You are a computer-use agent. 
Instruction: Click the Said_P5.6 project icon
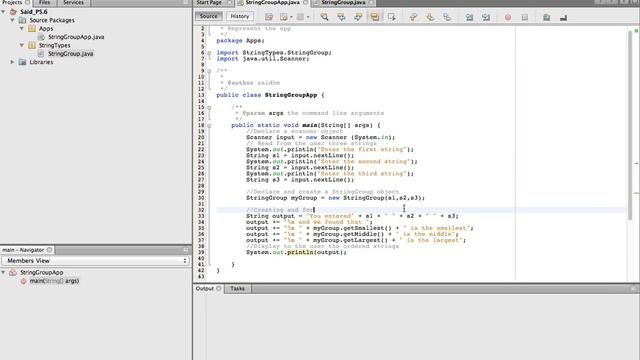click(x=13, y=12)
